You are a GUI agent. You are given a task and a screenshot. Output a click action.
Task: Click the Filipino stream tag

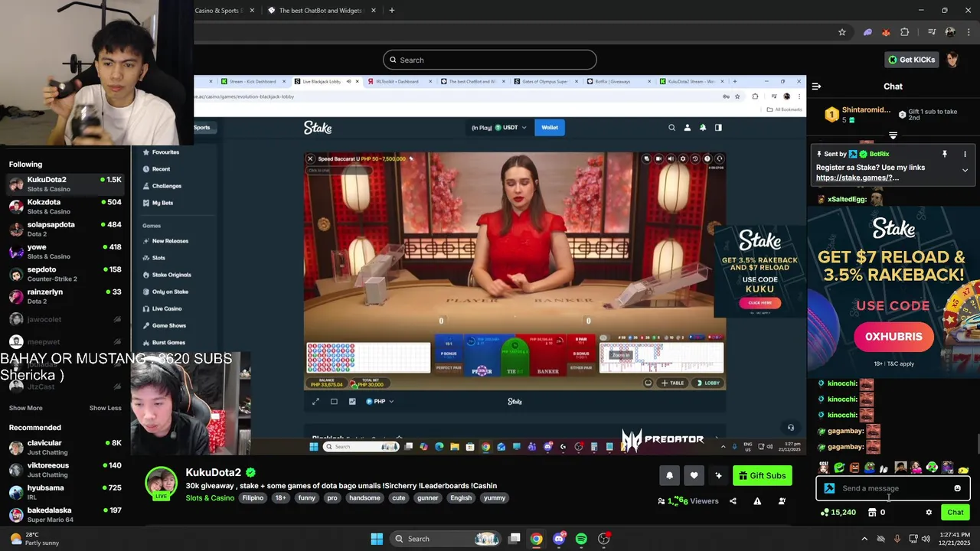coord(253,498)
